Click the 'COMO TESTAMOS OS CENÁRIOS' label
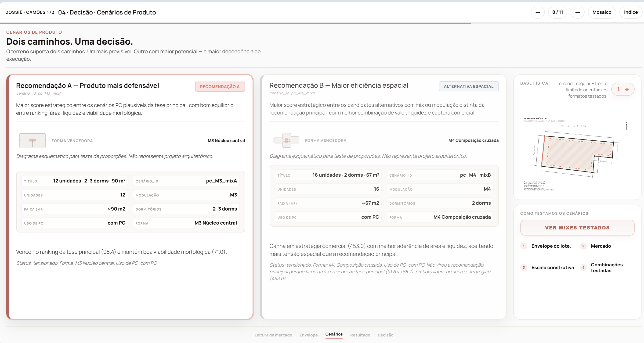 point(554,213)
